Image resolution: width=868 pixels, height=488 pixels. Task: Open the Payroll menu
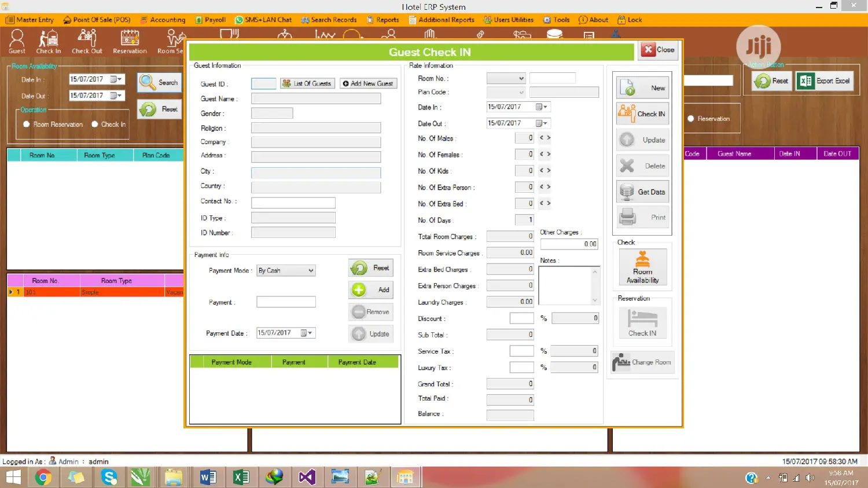[210, 20]
